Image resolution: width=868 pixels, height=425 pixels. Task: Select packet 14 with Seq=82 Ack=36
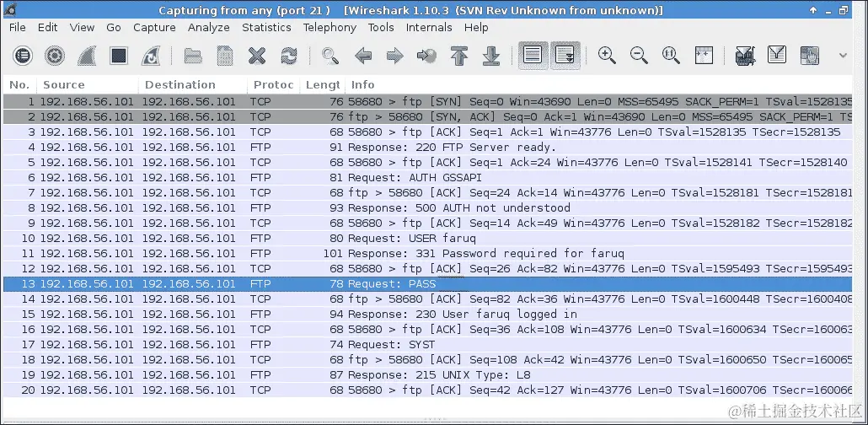[427, 299]
